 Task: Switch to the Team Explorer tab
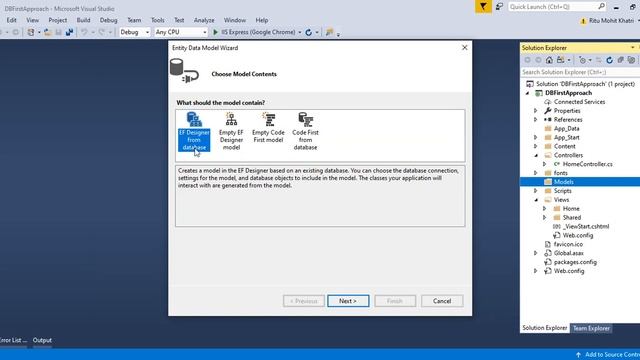coord(591,328)
